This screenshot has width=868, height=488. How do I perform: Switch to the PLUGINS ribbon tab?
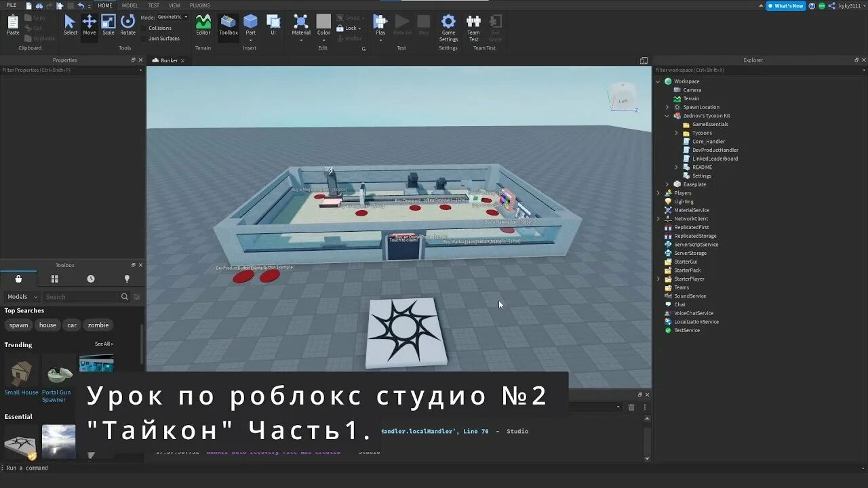tap(200, 5)
